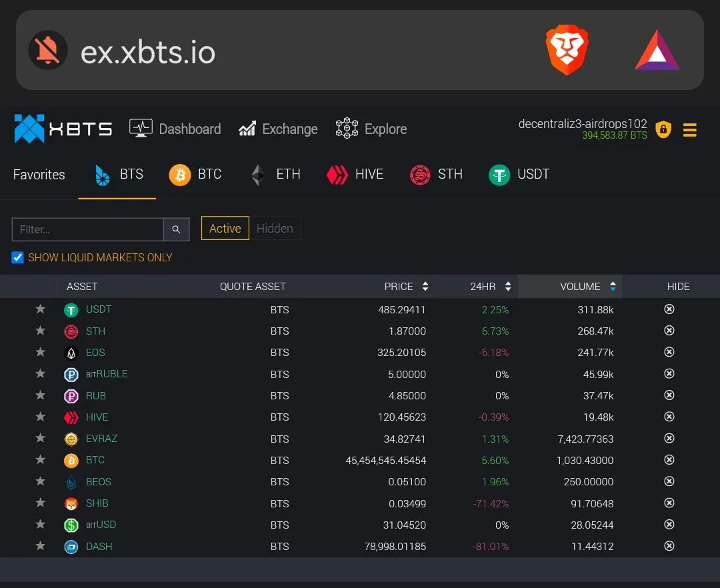Click the 394,583.87 BTS balance
The width and height of the screenshot is (720, 588).
tap(615, 135)
